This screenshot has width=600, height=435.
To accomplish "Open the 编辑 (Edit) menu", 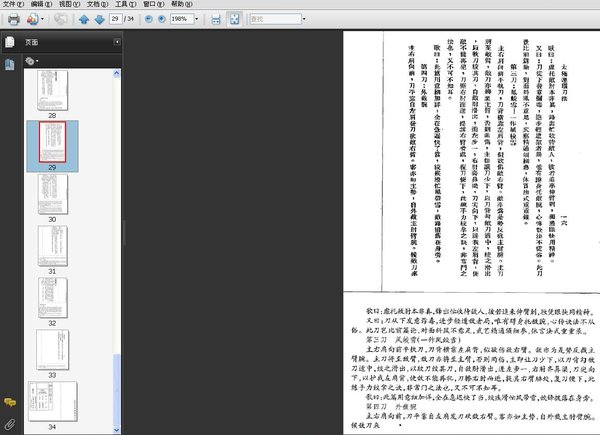I will pos(41,4).
